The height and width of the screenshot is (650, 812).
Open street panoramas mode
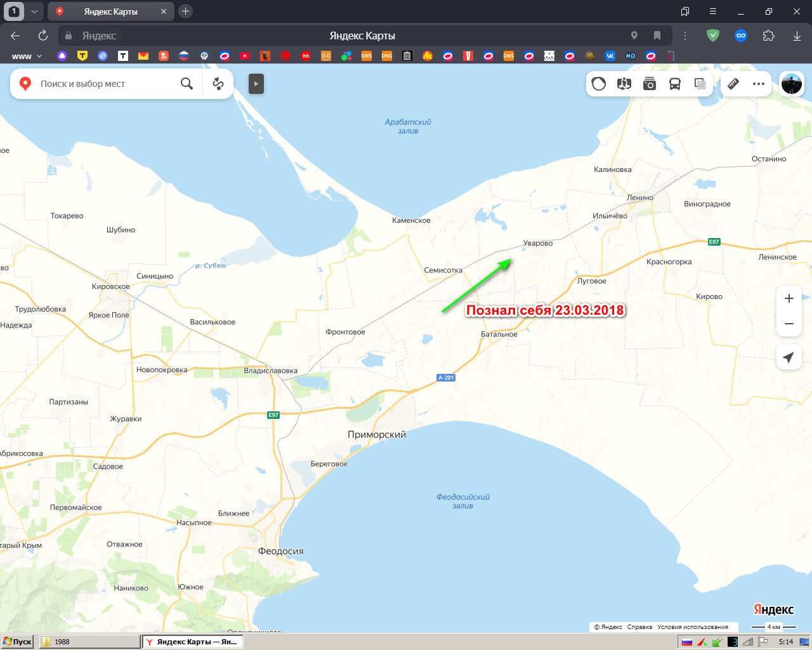click(624, 84)
